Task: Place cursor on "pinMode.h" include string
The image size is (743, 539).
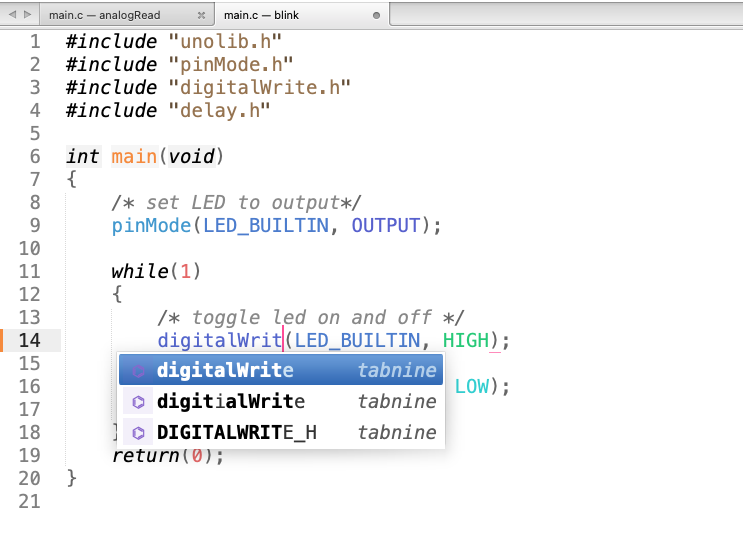Action: tap(231, 64)
